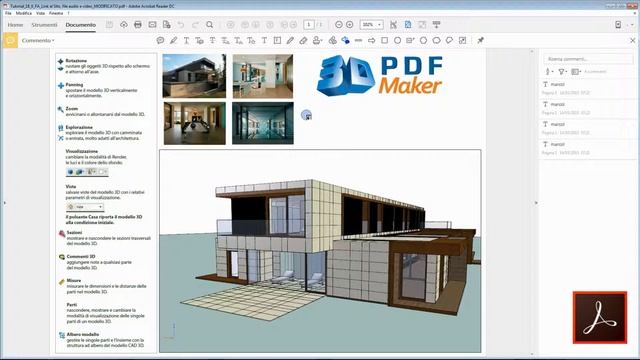Open the filter comments funnel dropdown
The image size is (640, 360).
tap(562, 71)
